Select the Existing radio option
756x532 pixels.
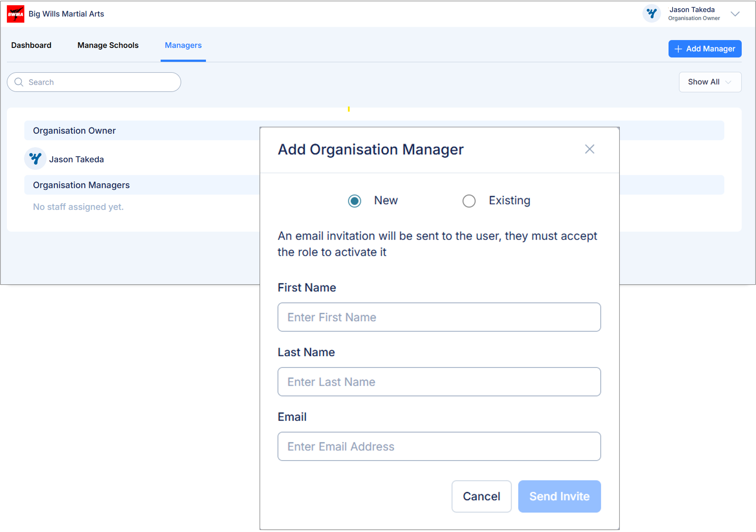(469, 201)
